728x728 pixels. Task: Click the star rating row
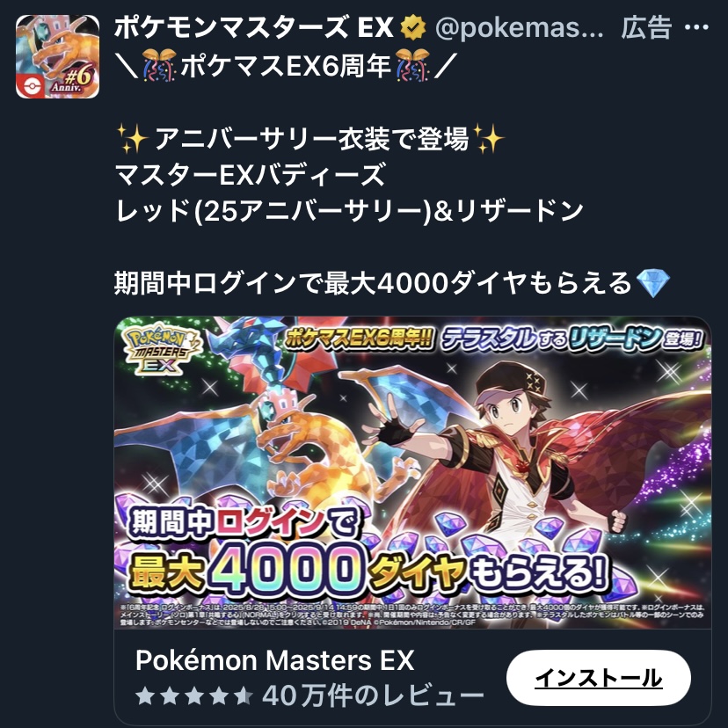click(194, 696)
